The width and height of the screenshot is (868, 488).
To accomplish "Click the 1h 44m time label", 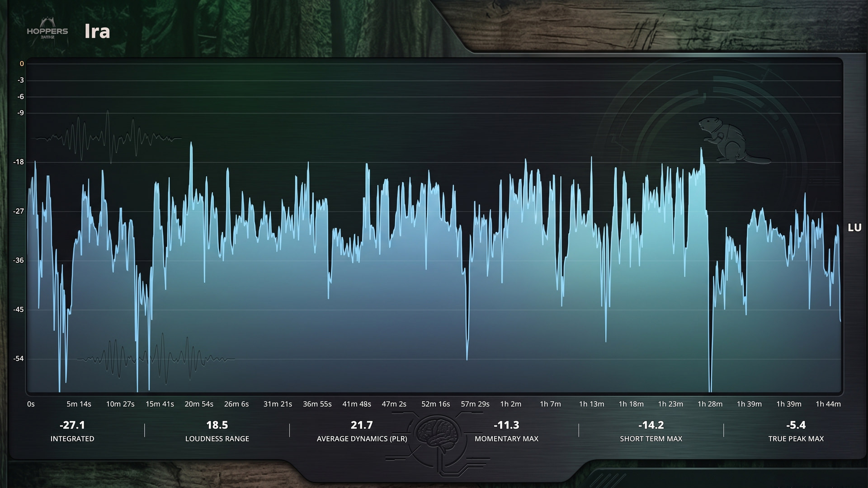I will tap(828, 404).
